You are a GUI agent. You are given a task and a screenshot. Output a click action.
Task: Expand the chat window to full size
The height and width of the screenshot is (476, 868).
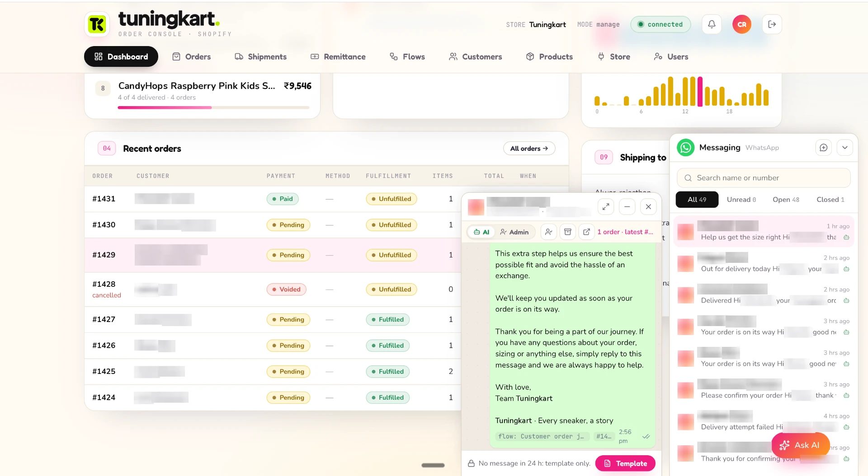coord(606,206)
